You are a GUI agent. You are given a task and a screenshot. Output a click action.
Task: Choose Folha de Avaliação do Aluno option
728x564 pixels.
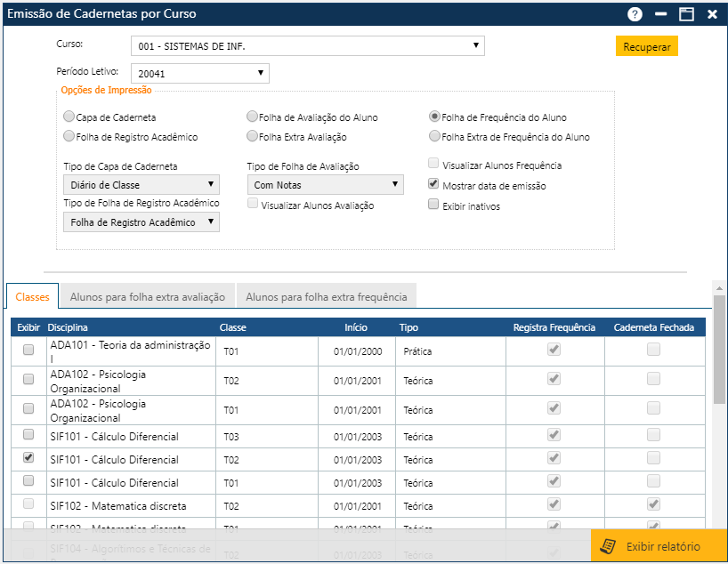click(x=253, y=117)
